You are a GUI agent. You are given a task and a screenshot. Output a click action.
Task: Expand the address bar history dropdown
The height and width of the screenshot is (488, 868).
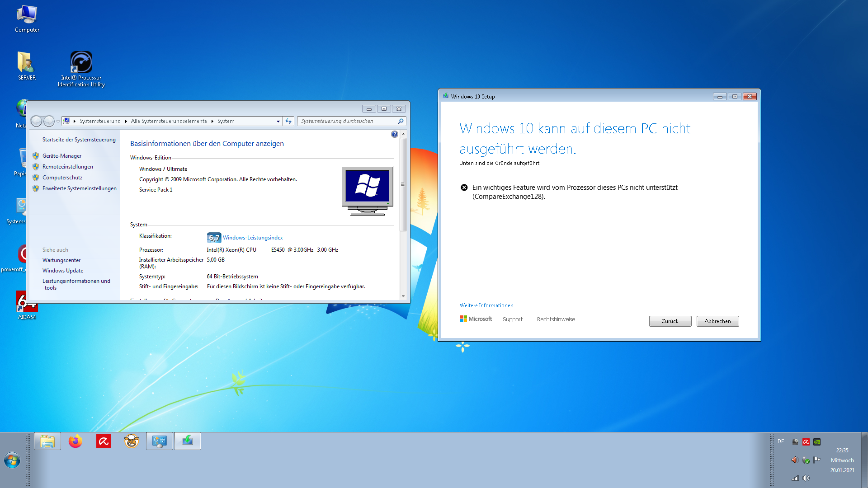point(278,121)
